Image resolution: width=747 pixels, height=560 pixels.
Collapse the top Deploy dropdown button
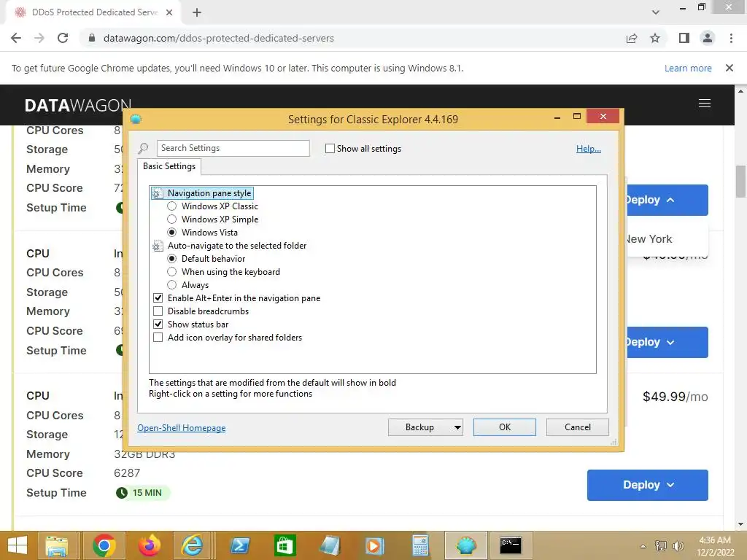[667, 200]
